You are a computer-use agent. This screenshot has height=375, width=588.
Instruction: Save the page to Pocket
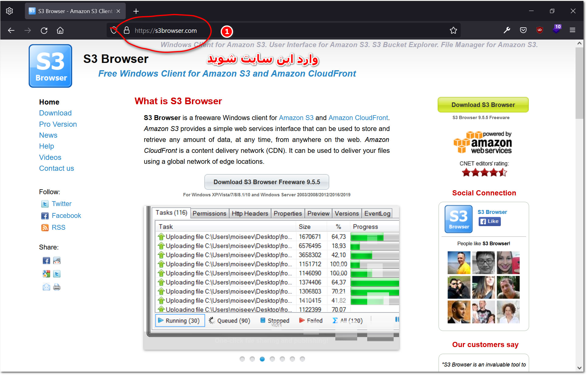click(x=523, y=30)
